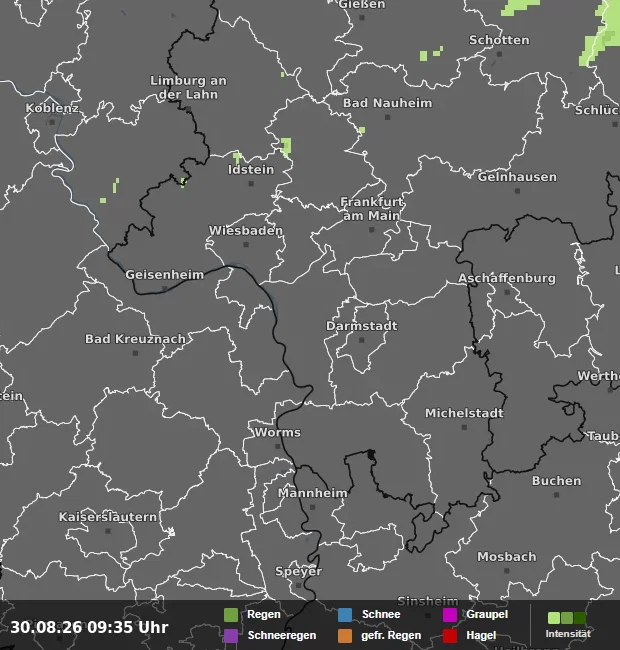Click the Buchen marker dot
620x650 pixels.
point(556,495)
